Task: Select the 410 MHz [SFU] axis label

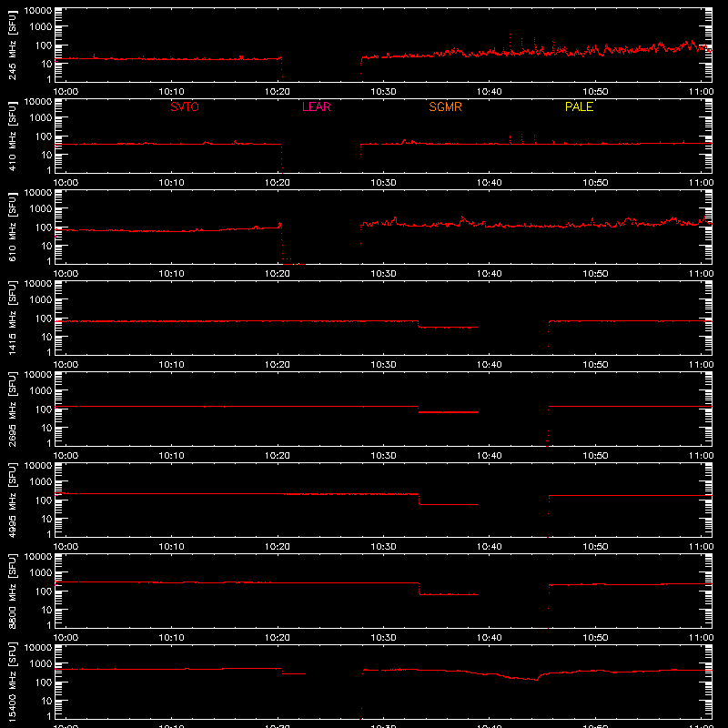Action: [13, 136]
